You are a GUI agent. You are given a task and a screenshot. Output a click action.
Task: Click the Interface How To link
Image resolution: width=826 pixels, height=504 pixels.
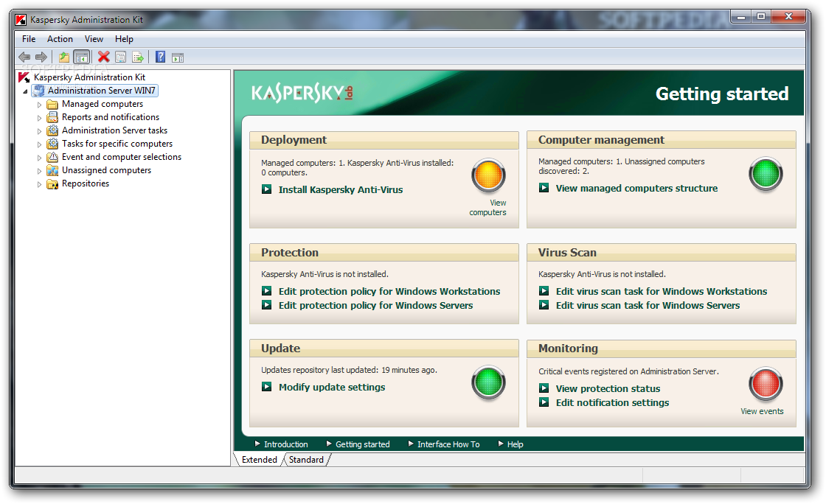pyautogui.click(x=449, y=444)
